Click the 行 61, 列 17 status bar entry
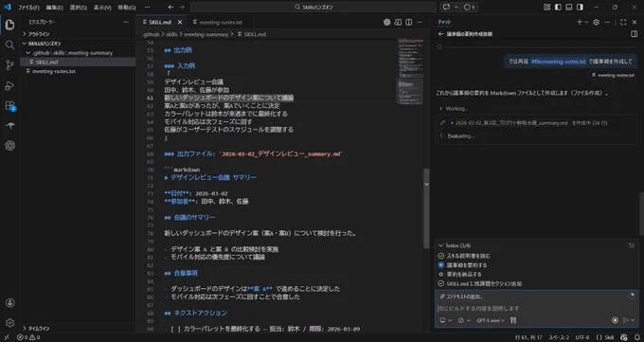The image size is (644, 342). [528, 337]
